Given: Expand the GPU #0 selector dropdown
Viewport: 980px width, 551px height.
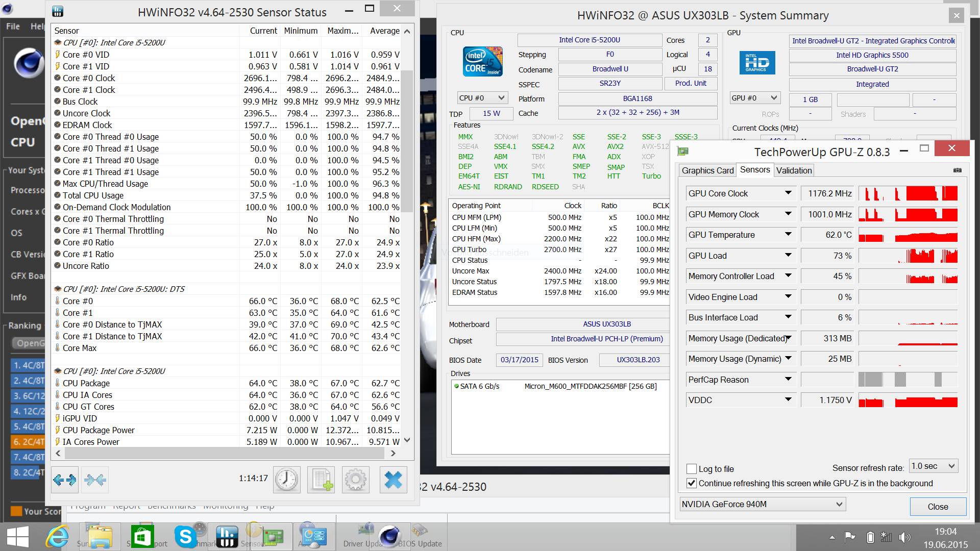Looking at the screenshot, I should 755,98.
